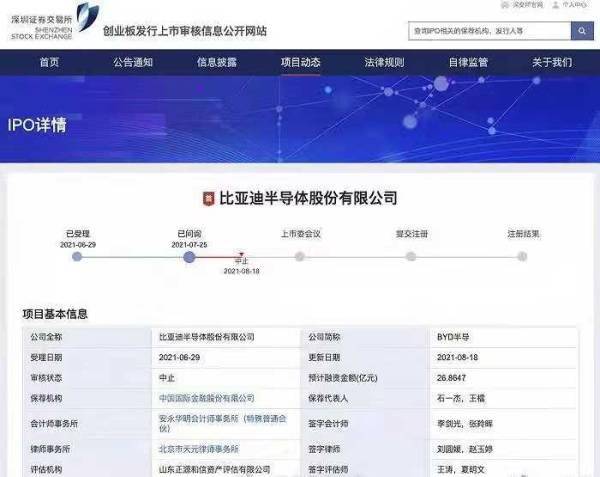Click the 已受理 timeline node
This screenshot has height=477, width=600.
pyautogui.click(x=77, y=257)
